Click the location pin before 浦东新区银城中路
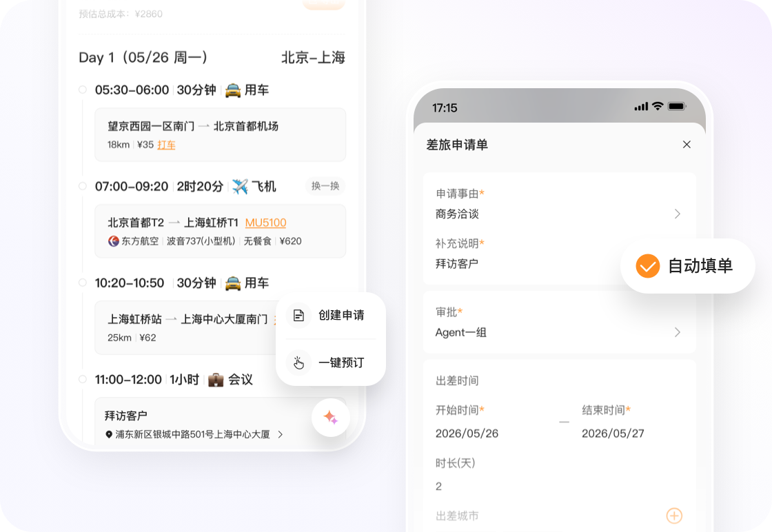 pos(109,435)
